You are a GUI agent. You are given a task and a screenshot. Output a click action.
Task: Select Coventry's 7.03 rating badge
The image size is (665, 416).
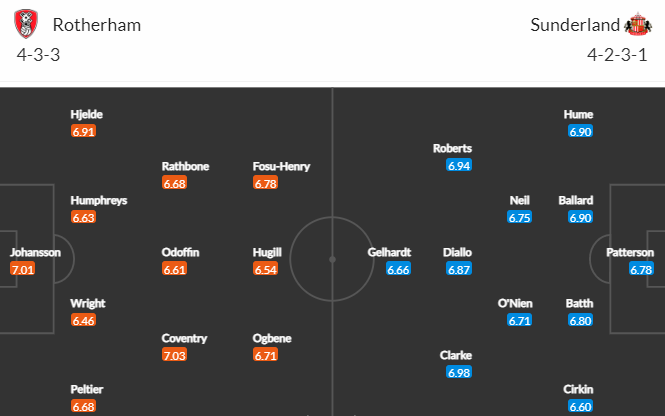point(174,355)
